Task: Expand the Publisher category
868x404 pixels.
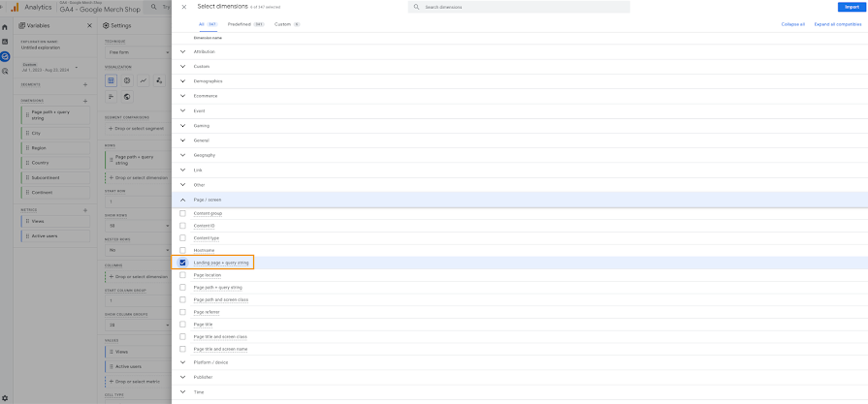Action: (x=183, y=377)
